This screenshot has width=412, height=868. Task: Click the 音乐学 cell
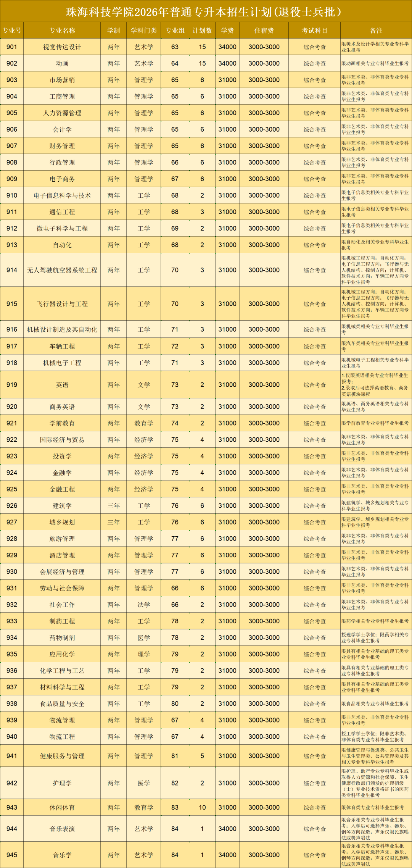[x=62, y=855]
